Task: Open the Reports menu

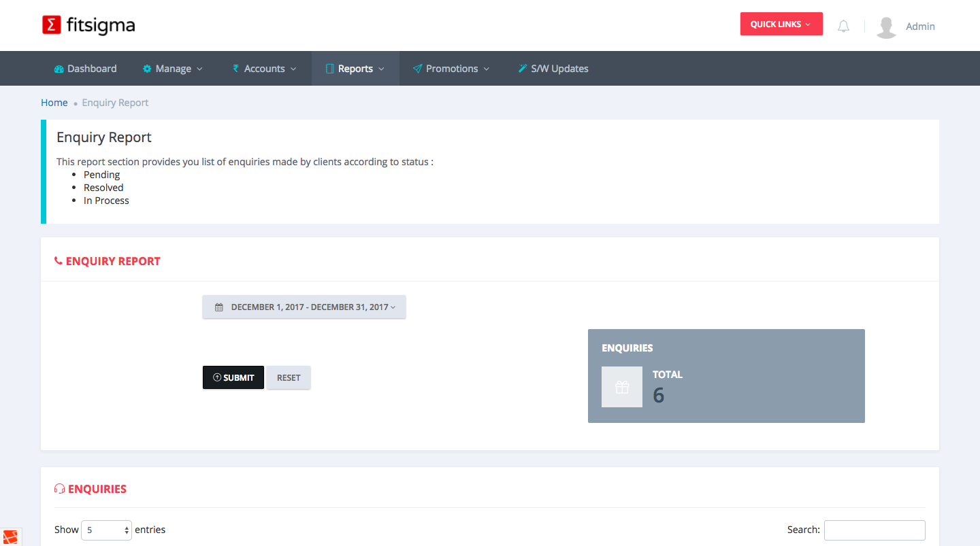Action: 355,69
